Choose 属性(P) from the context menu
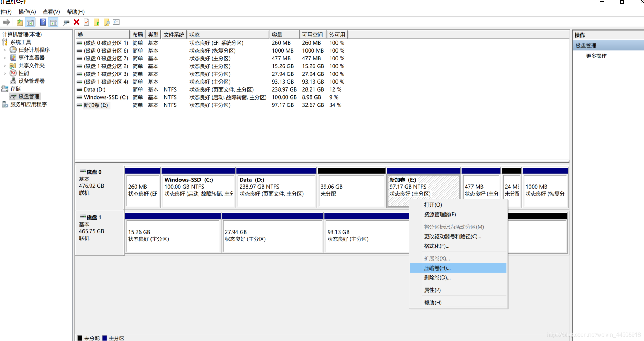The image size is (644, 341). 458,290
